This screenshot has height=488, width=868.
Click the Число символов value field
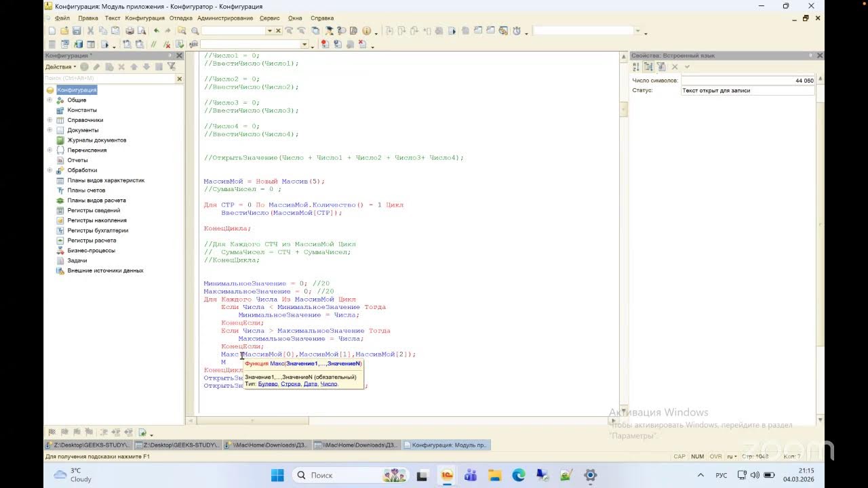[x=748, y=81]
